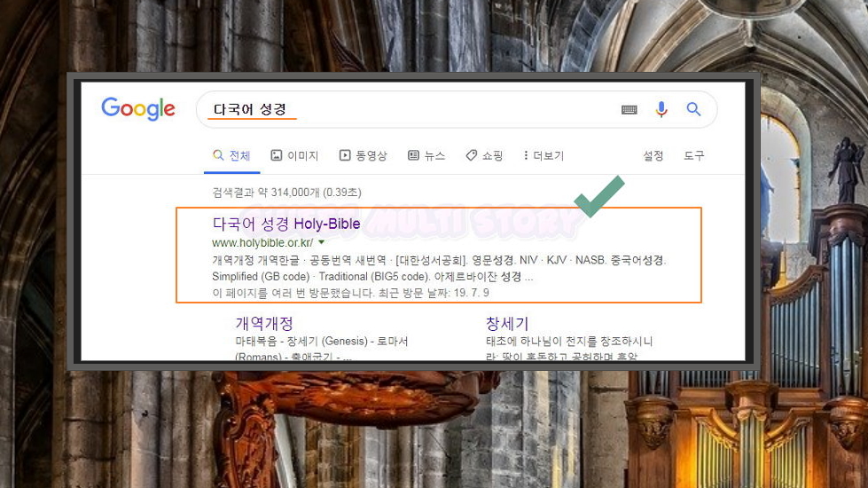Click the snippet text Simplified (GB code)
The height and width of the screenshot is (488, 868).
coord(261,277)
